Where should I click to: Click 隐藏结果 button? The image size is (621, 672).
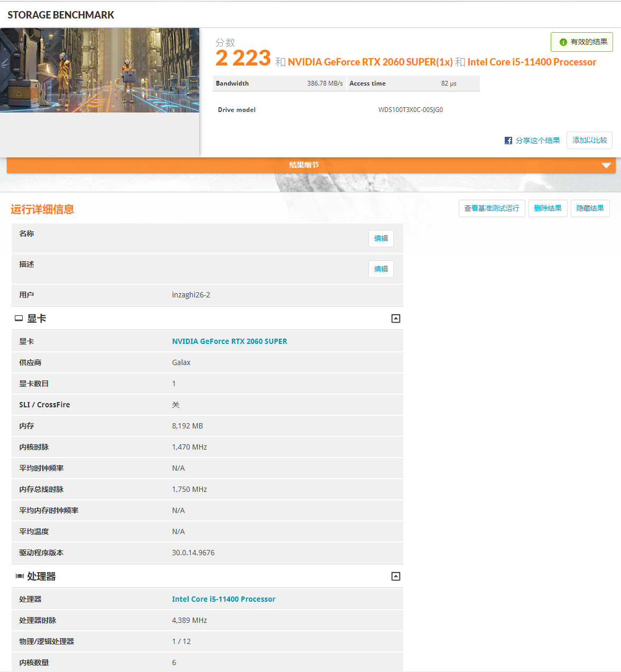point(590,208)
